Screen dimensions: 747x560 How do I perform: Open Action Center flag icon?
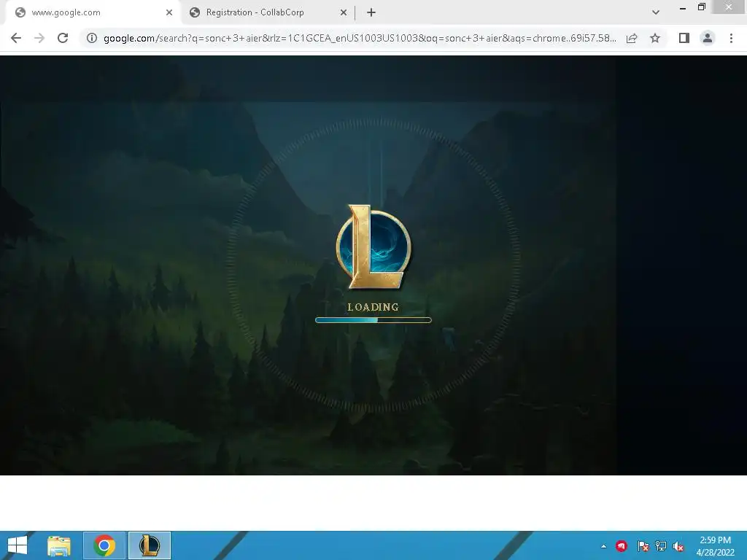coord(643,546)
